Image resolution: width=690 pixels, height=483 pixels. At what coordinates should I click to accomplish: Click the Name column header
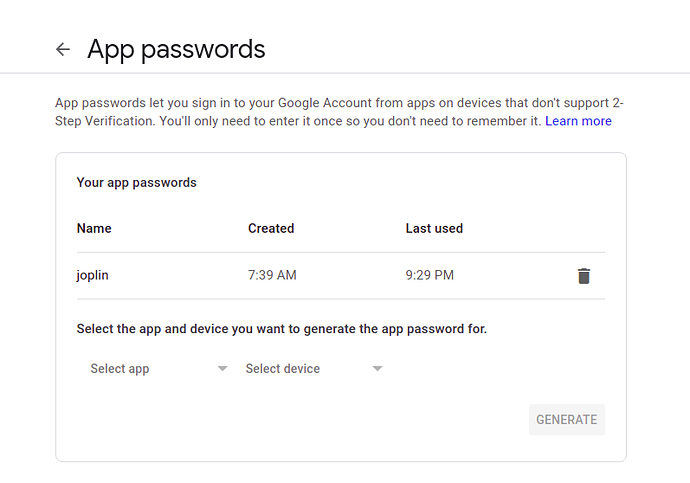94,228
